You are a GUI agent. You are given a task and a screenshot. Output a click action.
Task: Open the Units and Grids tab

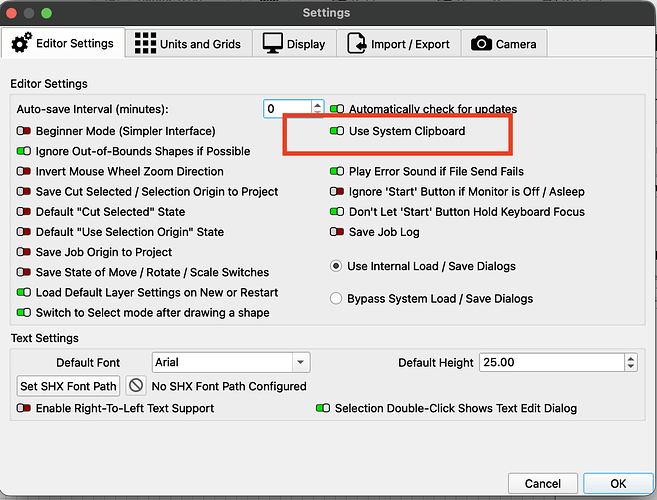[x=188, y=44]
